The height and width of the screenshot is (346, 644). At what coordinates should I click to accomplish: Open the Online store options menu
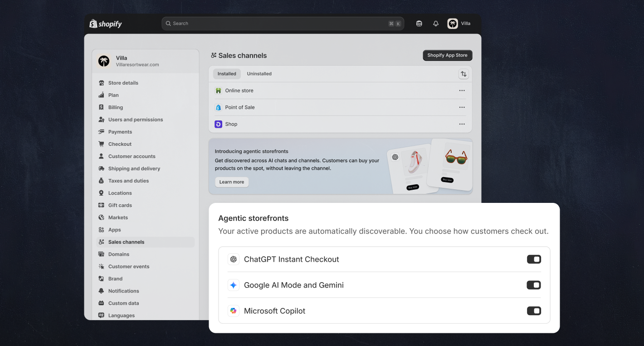(462, 90)
